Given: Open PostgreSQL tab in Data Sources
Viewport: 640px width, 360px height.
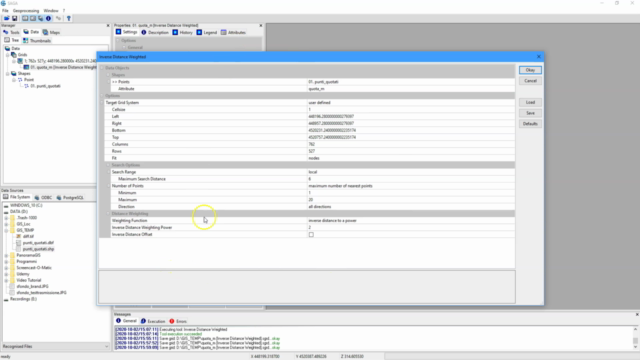Looking at the screenshot, I should point(70,198).
